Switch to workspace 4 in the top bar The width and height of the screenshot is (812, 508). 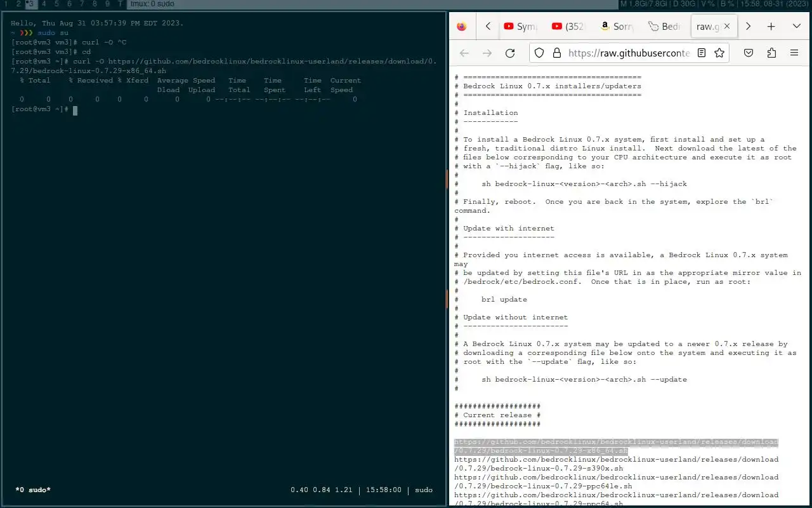coord(44,4)
